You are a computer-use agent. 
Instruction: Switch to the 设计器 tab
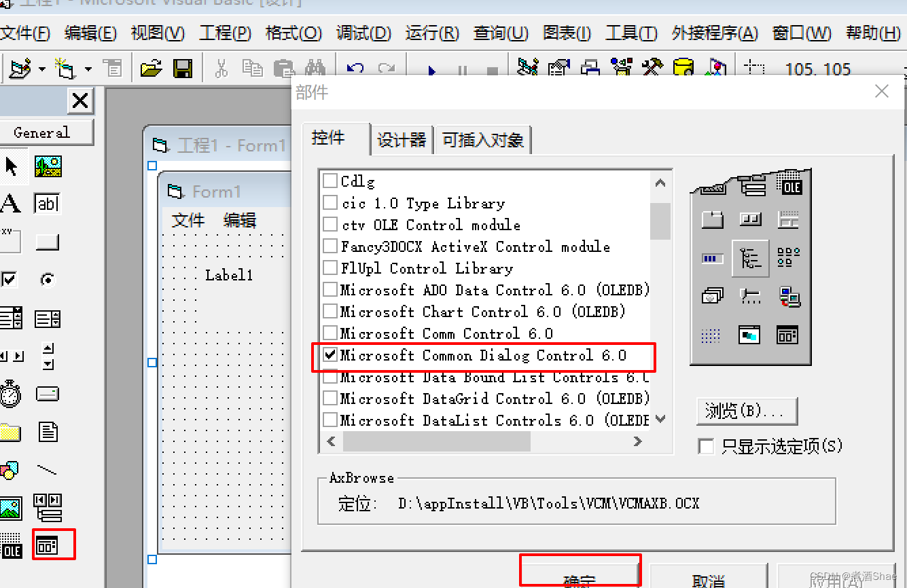point(402,140)
